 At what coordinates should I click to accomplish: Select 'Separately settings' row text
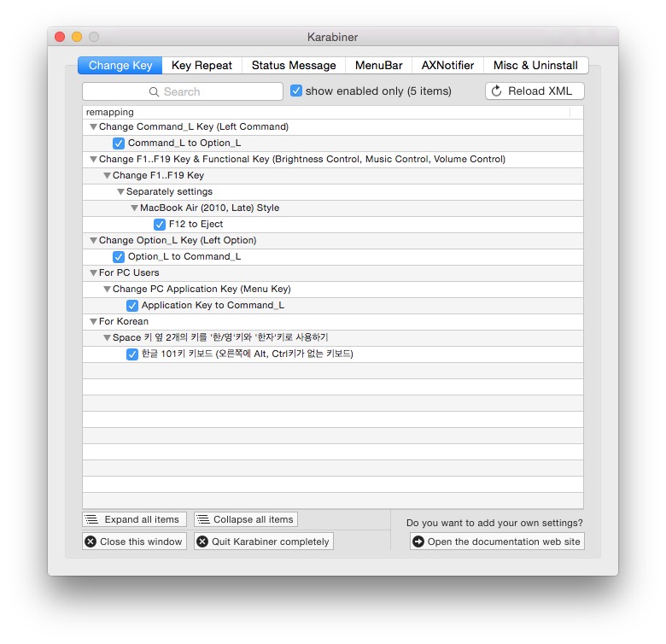(169, 191)
